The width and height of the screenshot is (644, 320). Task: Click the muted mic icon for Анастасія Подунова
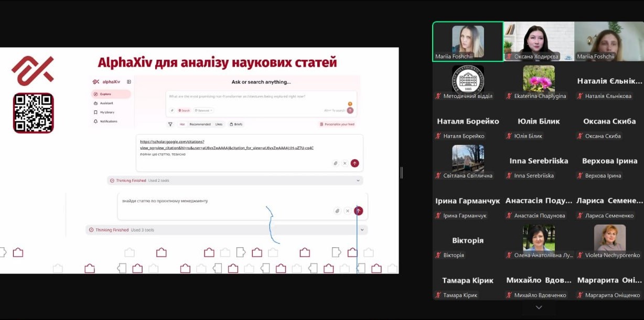coord(509,216)
